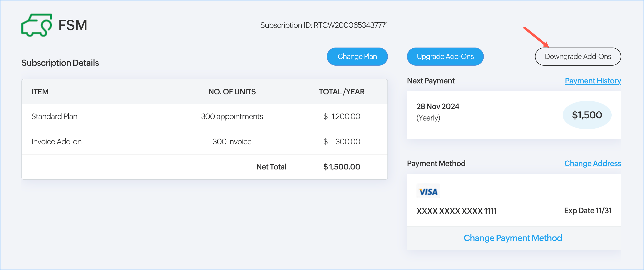Click Downgrade Add-Ons button
This screenshot has height=270, width=644.
(x=578, y=56)
